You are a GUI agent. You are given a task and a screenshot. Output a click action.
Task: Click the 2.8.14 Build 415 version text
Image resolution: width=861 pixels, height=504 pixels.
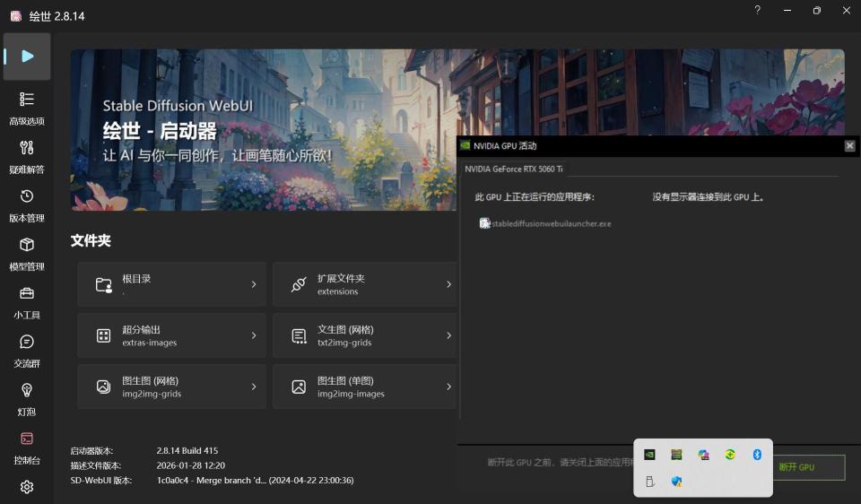click(x=187, y=451)
